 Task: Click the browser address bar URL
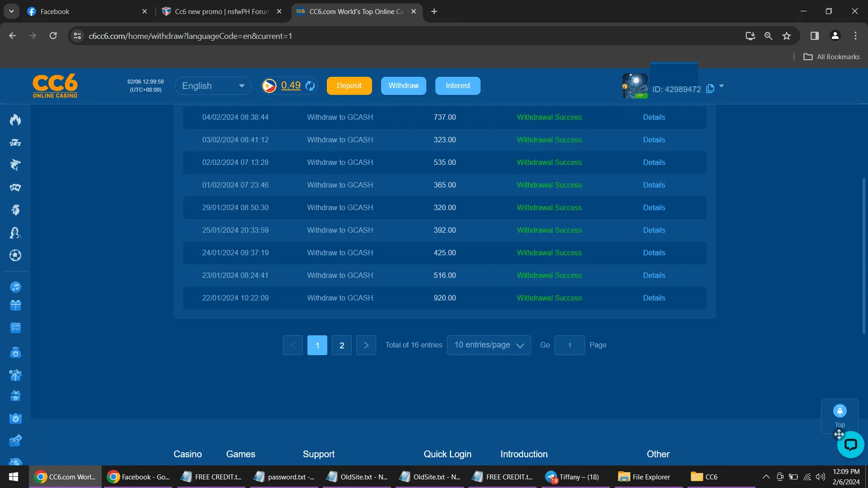click(190, 36)
